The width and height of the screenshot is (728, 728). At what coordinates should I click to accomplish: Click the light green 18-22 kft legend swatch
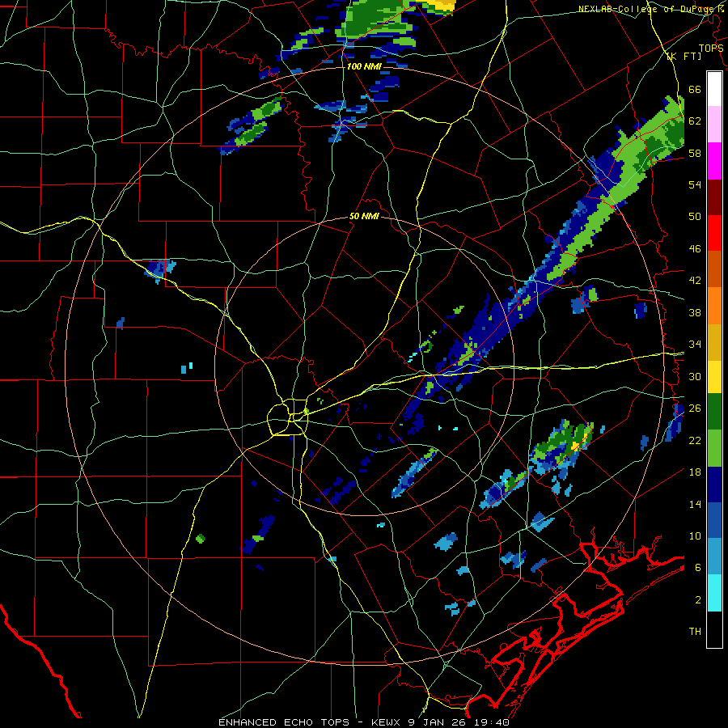pos(714,447)
